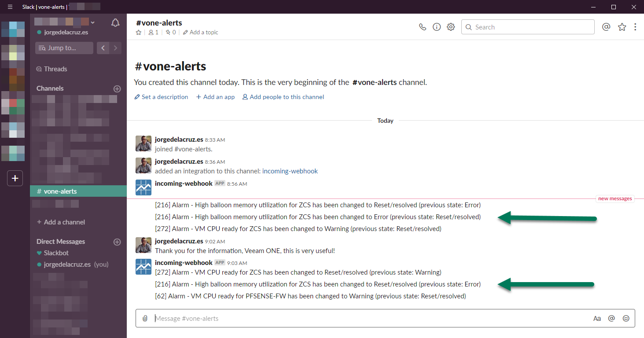This screenshot has height=338, width=644.
Task: Open the more options vertical dots menu
Action: (x=635, y=27)
